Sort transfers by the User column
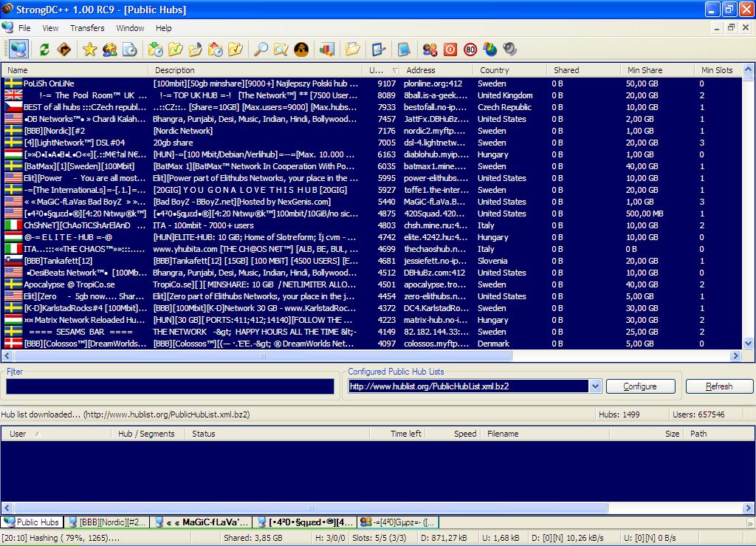Image resolution: width=756 pixels, height=546 pixels. [56, 434]
